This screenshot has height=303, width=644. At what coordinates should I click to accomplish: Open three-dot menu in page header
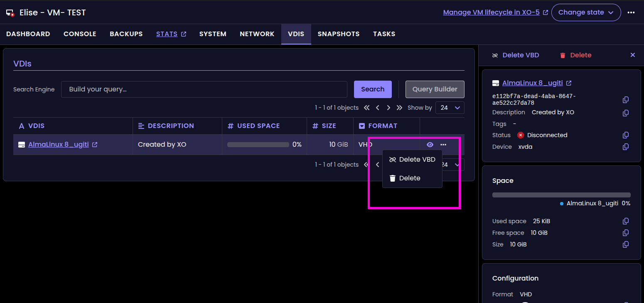pyautogui.click(x=631, y=12)
